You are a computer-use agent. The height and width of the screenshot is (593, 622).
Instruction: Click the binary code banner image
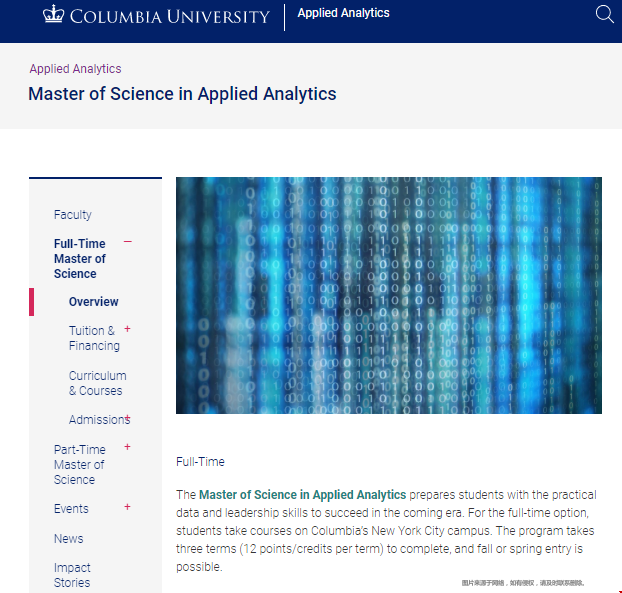click(x=389, y=295)
